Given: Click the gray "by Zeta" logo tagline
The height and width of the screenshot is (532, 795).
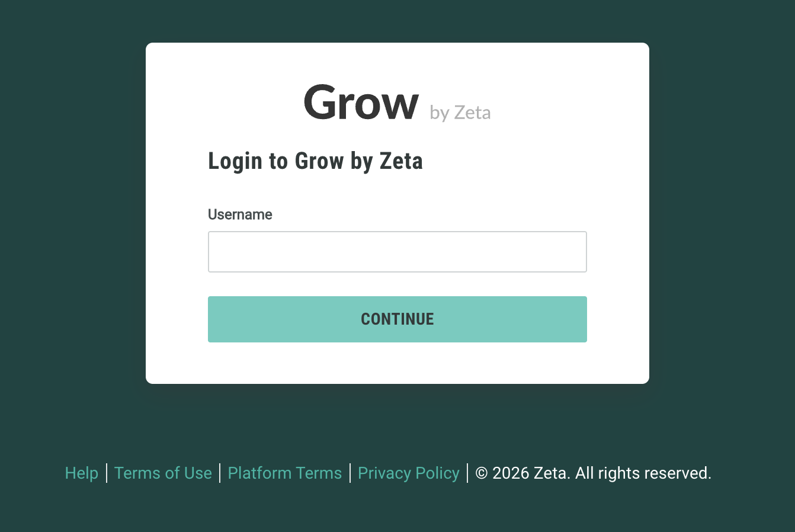Looking at the screenshot, I should [x=460, y=112].
